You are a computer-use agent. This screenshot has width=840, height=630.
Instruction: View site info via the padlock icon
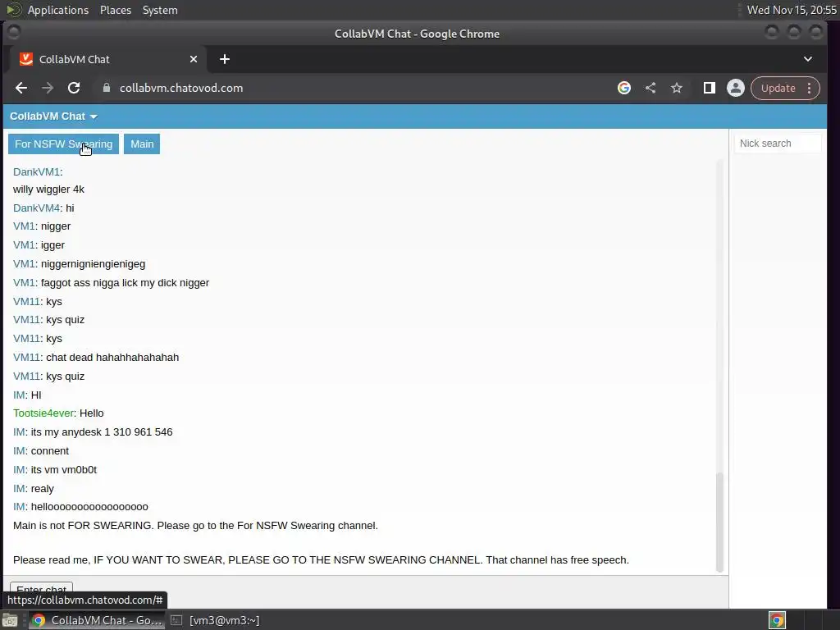(107, 88)
